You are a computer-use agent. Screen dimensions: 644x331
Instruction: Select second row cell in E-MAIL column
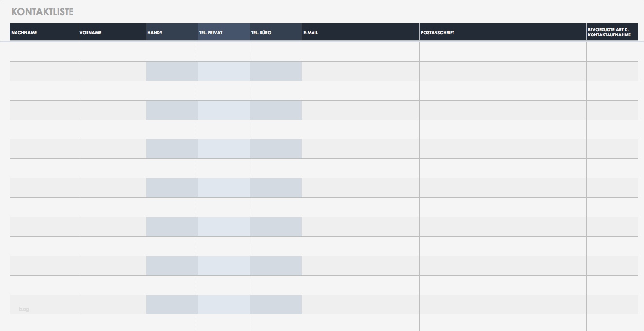[x=361, y=71]
